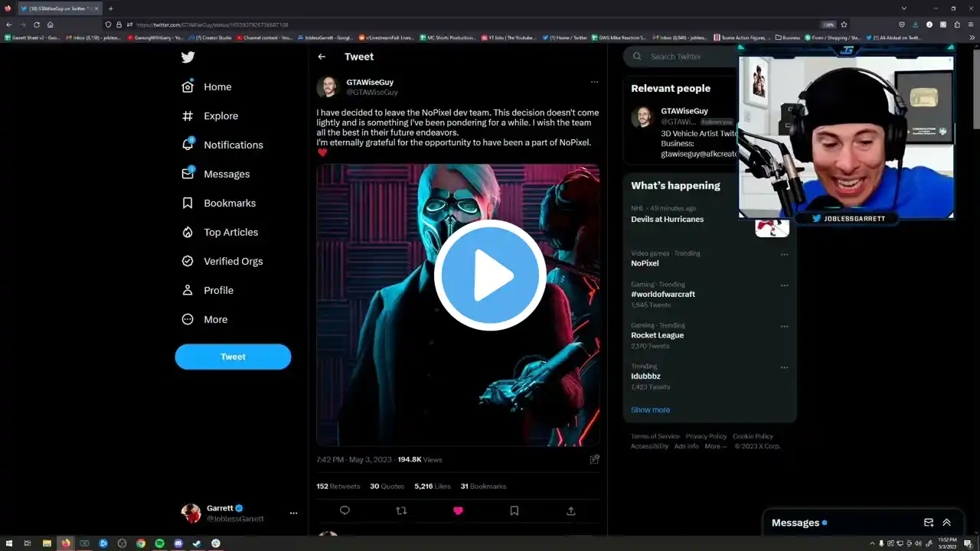
Task: Click Show more under What's happening
Action: click(650, 409)
